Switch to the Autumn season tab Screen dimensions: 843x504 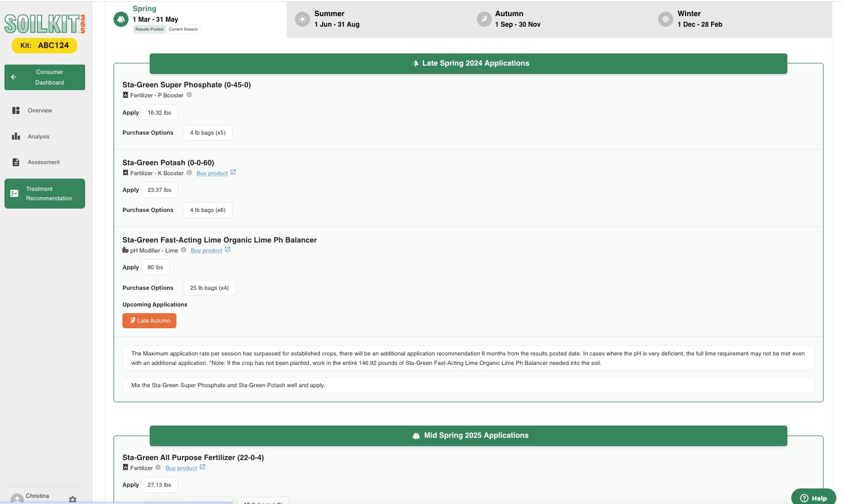pyautogui.click(x=559, y=19)
